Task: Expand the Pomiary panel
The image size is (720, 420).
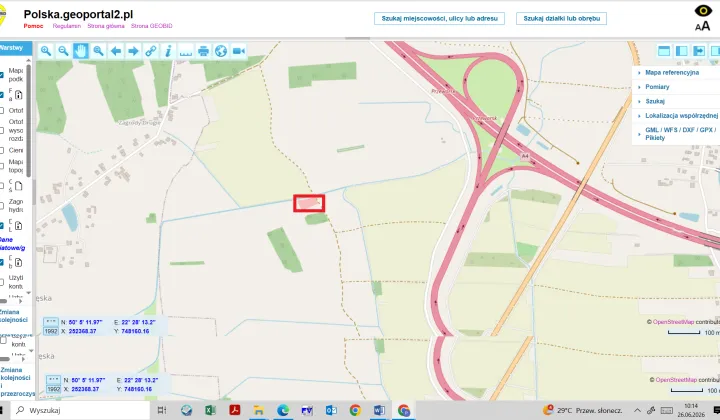Action: [657, 87]
